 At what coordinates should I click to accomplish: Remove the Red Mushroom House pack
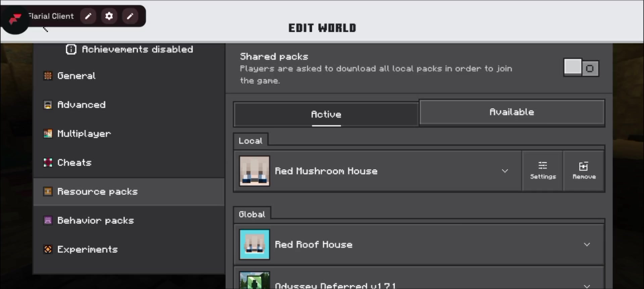tap(584, 171)
